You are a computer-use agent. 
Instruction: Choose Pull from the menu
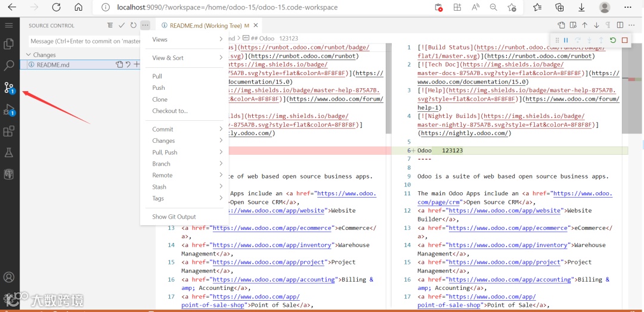pyautogui.click(x=184, y=76)
